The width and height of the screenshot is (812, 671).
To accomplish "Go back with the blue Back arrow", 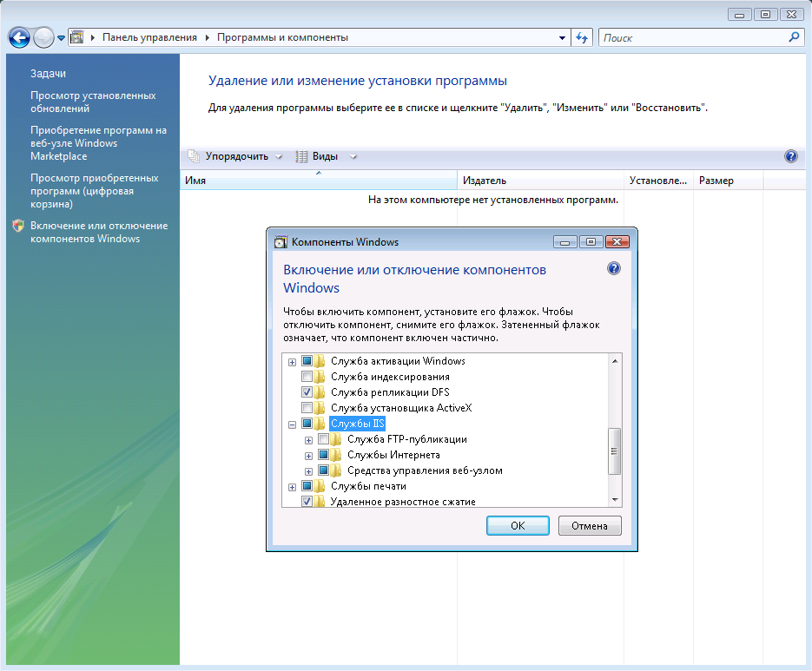I will click(x=19, y=38).
